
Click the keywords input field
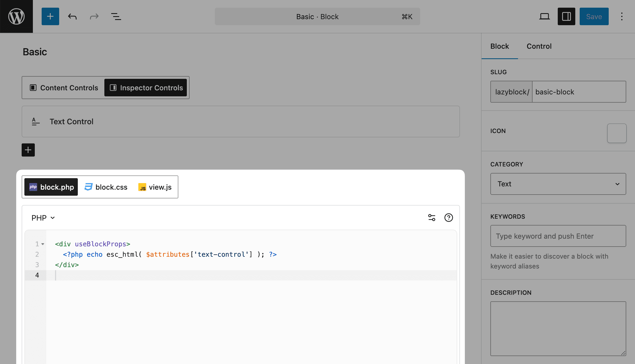pos(558,236)
